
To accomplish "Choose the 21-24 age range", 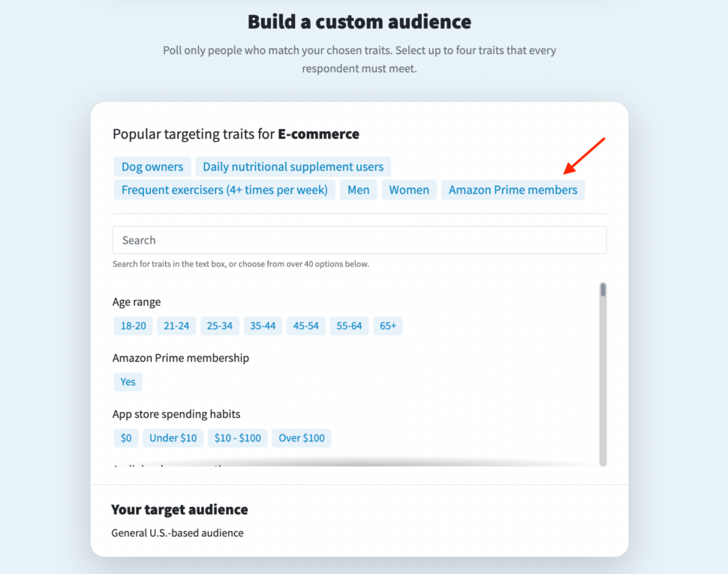I will tap(177, 326).
